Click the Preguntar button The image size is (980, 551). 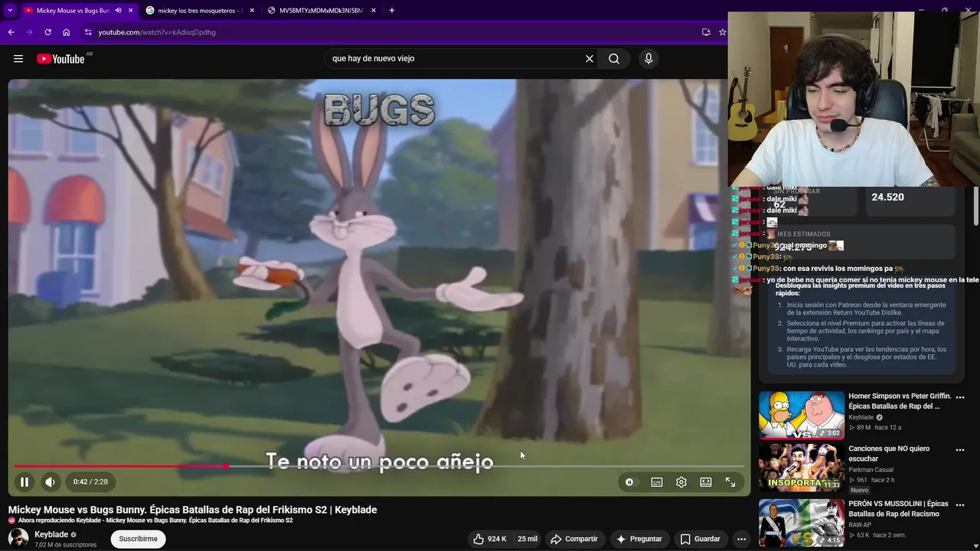tap(639, 539)
